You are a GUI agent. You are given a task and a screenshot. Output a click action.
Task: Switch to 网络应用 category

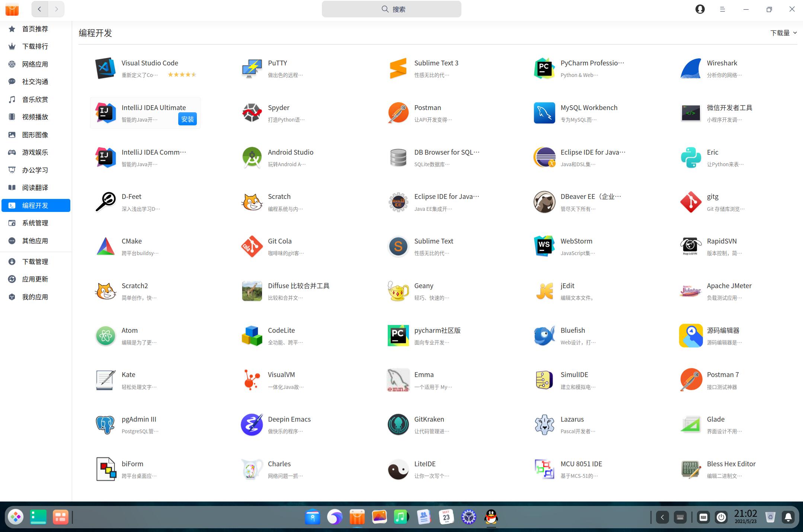click(36, 64)
